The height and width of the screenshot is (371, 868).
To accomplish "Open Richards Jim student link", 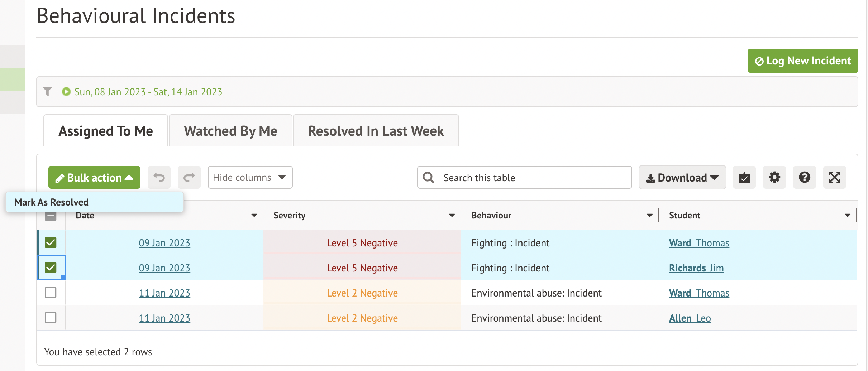I will point(696,268).
